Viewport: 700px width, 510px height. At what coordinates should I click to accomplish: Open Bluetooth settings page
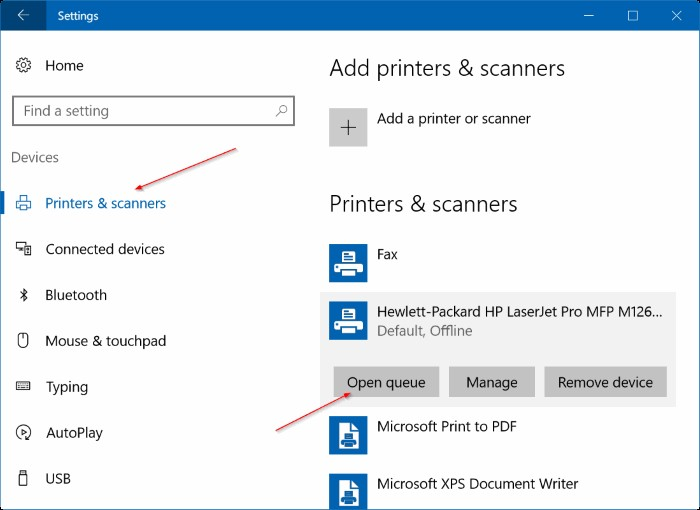point(76,295)
